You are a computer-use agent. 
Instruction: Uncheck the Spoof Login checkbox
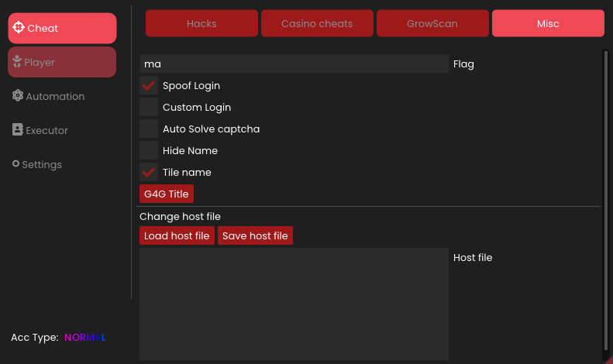pos(149,85)
